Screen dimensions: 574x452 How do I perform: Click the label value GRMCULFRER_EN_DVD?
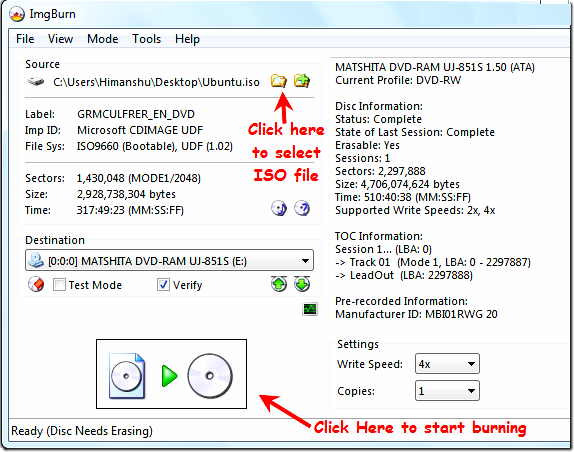(x=136, y=114)
